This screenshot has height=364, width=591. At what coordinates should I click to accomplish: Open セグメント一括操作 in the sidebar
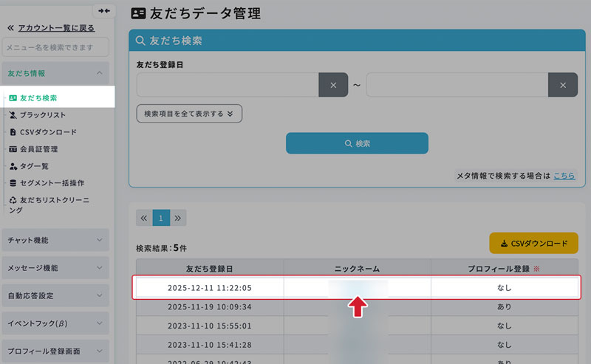tap(52, 183)
